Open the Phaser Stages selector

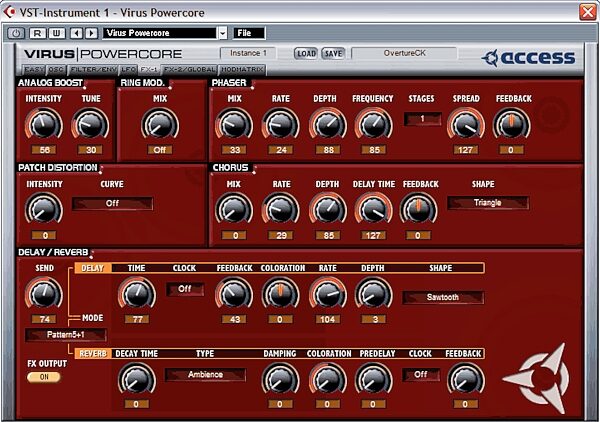point(422,119)
